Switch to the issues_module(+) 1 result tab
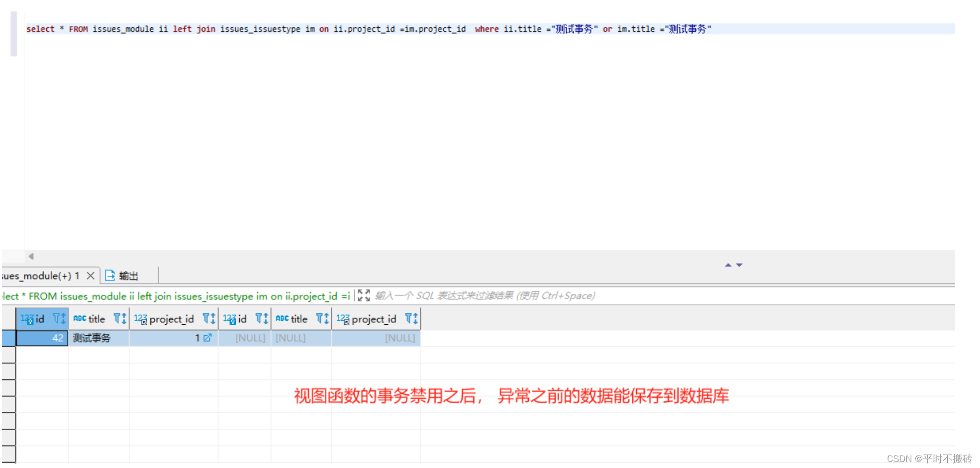Image resolution: width=980 pixels, height=468 pixels. (x=42, y=276)
